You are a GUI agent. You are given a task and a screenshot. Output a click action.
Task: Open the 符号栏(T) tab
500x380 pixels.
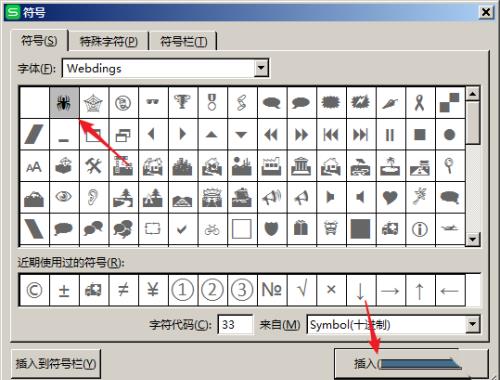click(x=184, y=41)
